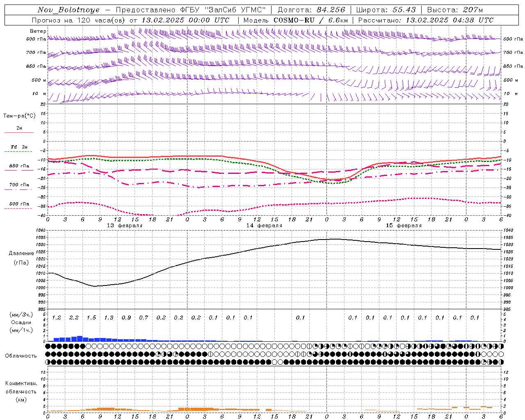Click the 1.5 precipitation value
525x420 pixels.
(x=91, y=317)
